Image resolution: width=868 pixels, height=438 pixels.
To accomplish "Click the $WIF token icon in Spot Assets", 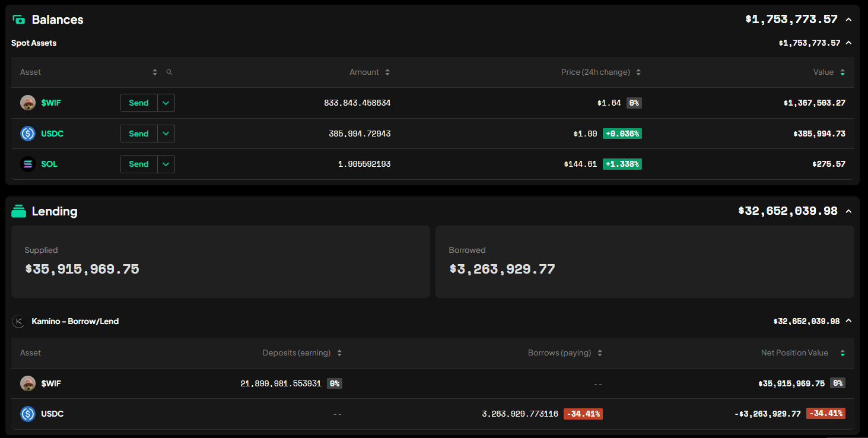I will click(28, 103).
